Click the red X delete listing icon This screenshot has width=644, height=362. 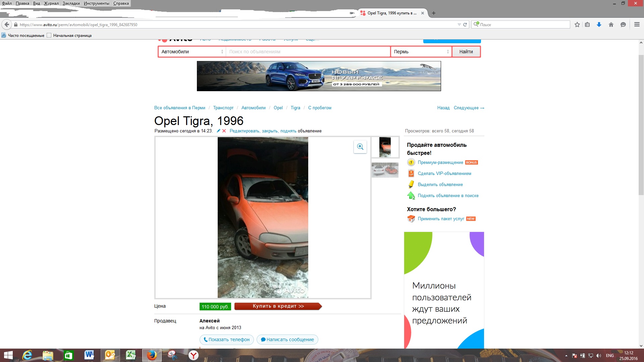pyautogui.click(x=224, y=131)
